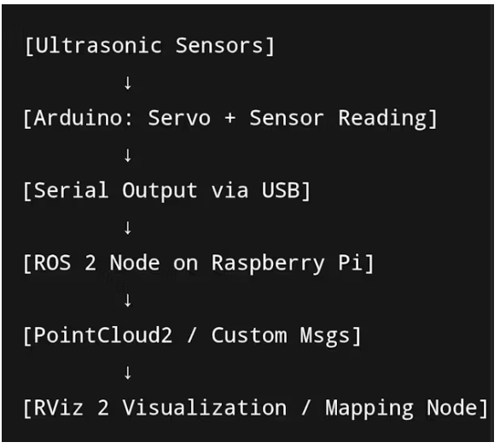Click the text Mapping Node

pos(402,409)
